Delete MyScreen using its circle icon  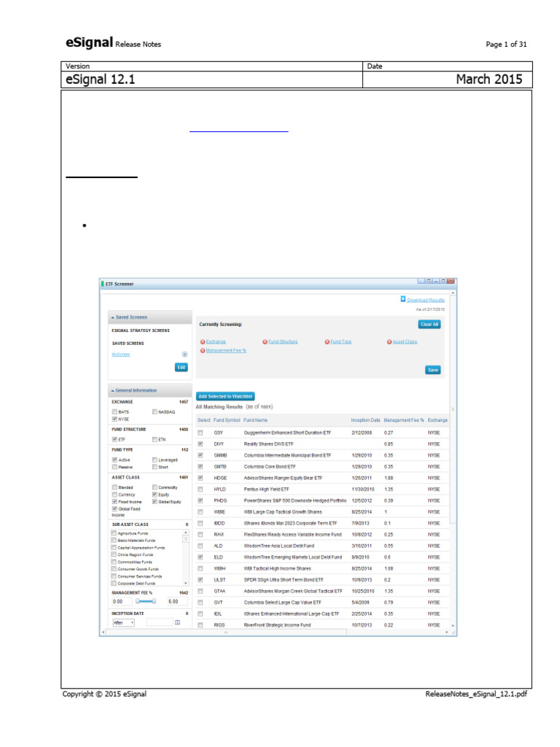click(184, 355)
